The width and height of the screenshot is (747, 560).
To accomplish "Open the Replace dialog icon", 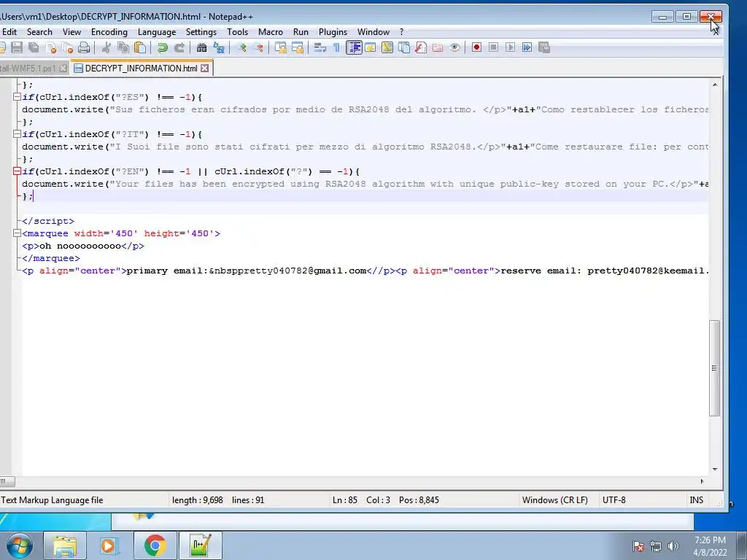I will coord(219,47).
